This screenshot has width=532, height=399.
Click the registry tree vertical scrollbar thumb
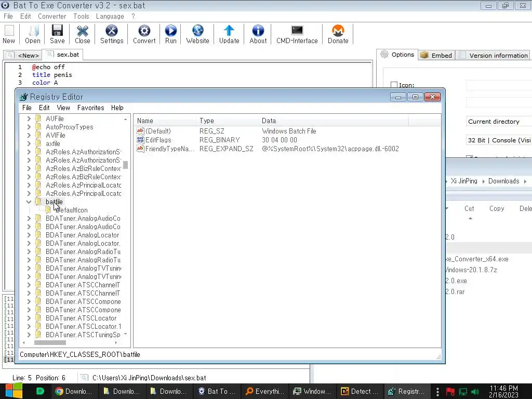click(126, 165)
